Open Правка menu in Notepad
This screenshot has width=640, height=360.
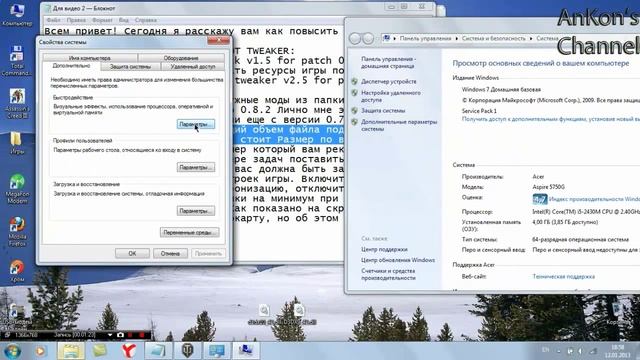pyautogui.click(x=76, y=20)
